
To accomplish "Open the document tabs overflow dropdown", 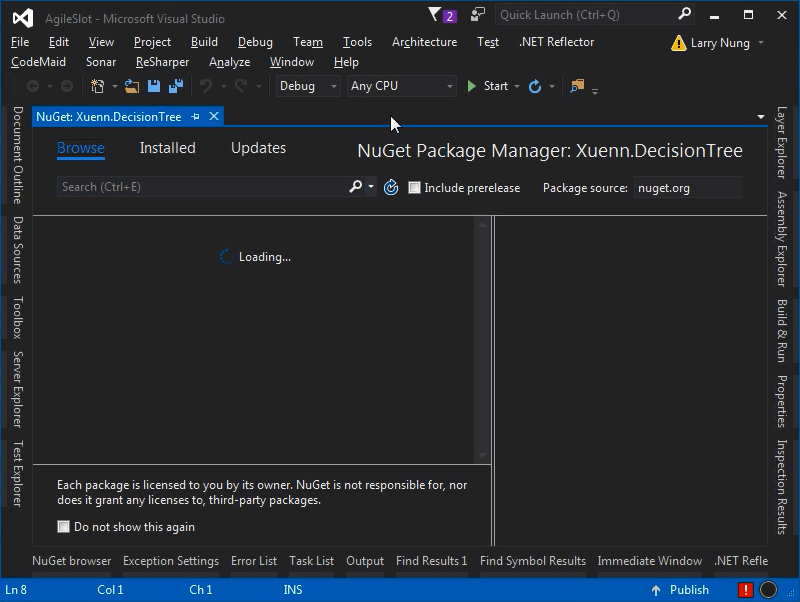I will tap(761, 117).
